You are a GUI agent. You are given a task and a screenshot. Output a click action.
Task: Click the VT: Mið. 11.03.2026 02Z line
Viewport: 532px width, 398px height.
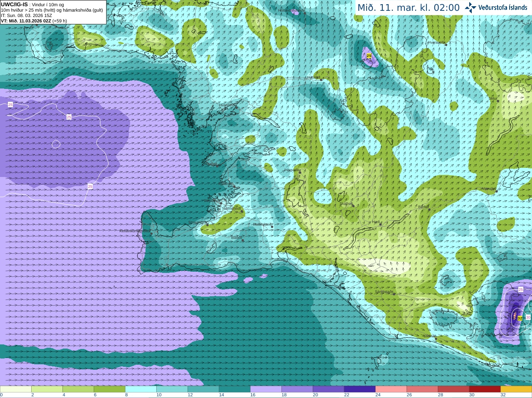(x=34, y=21)
